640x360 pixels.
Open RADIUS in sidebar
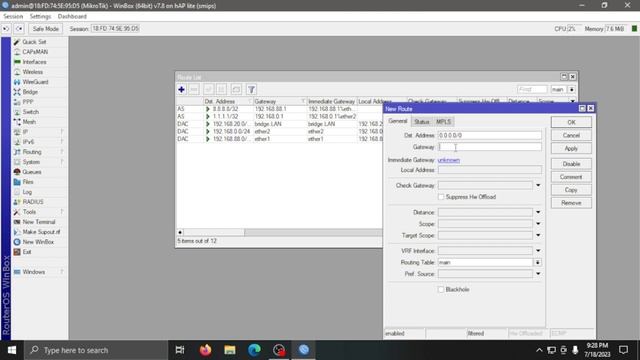tap(33, 202)
